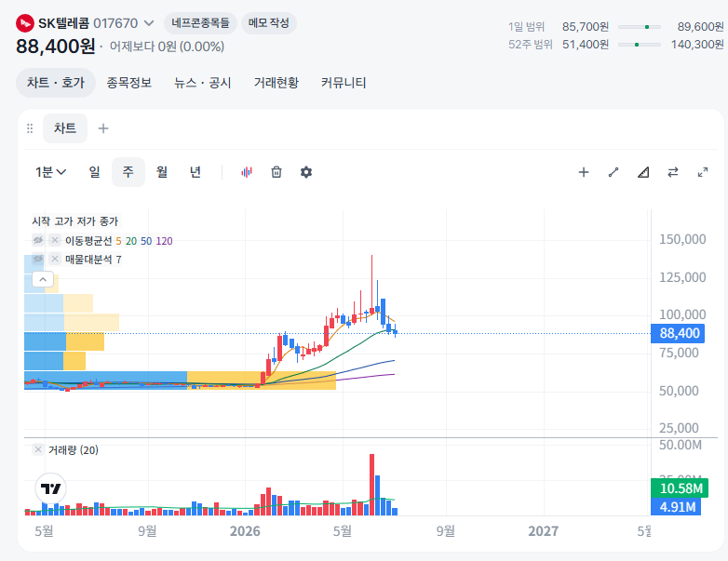Toggle visibility of 이동평균선 indicator
Image resolution: width=728 pixels, height=561 pixels.
point(38,240)
